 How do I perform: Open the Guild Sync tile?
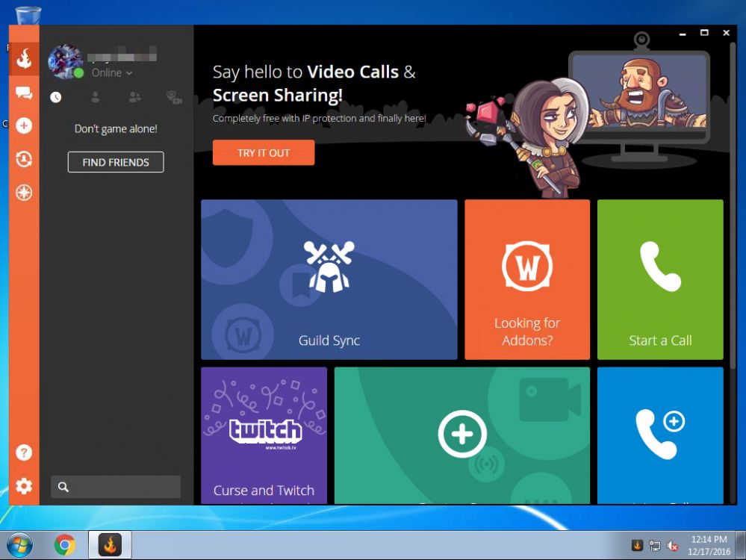pyautogui.click(x=329, y=279)
